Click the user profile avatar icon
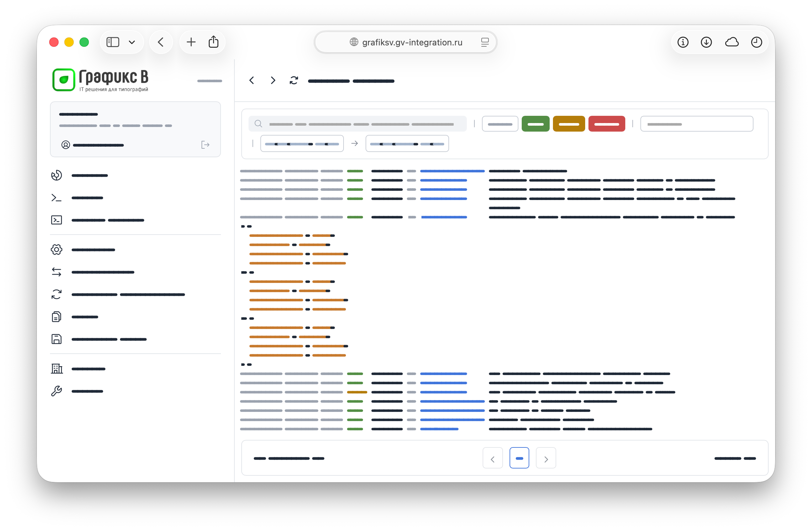This screenshot has width=812, height=531. [x=66, y=145]
